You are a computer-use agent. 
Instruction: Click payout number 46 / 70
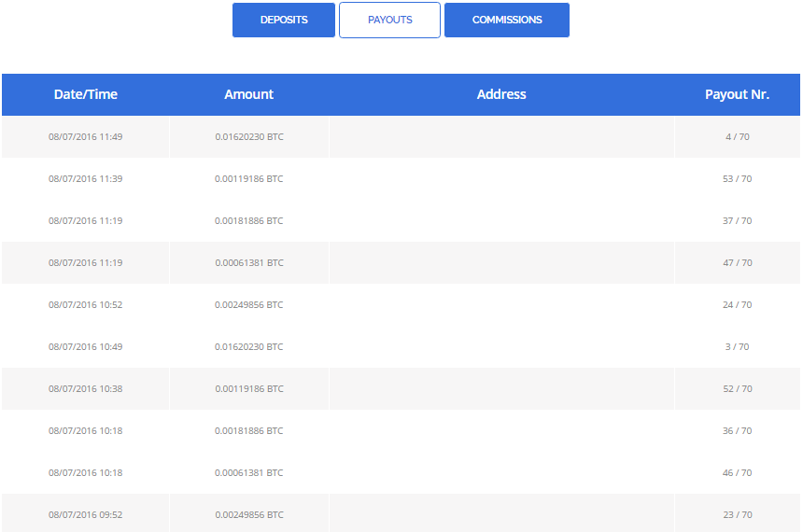[737, 472]
